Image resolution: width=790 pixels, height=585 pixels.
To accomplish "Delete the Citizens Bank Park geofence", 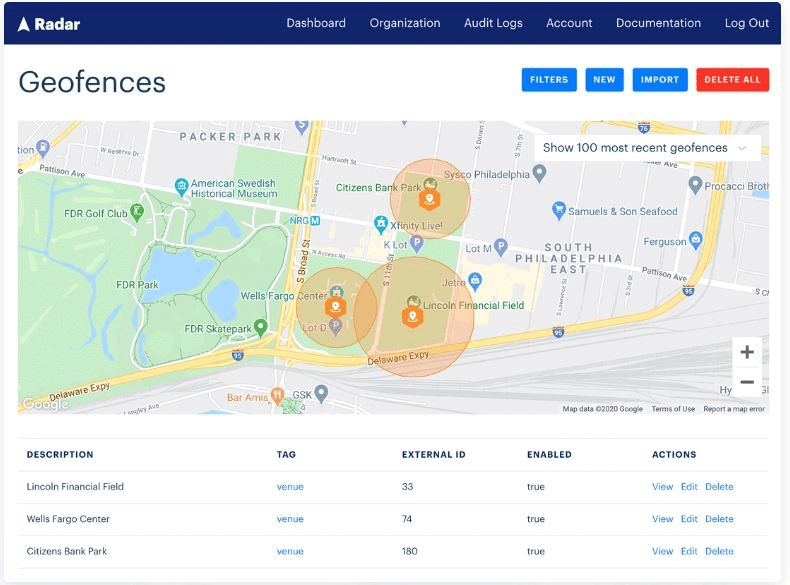I will click(x=719, y=551).
